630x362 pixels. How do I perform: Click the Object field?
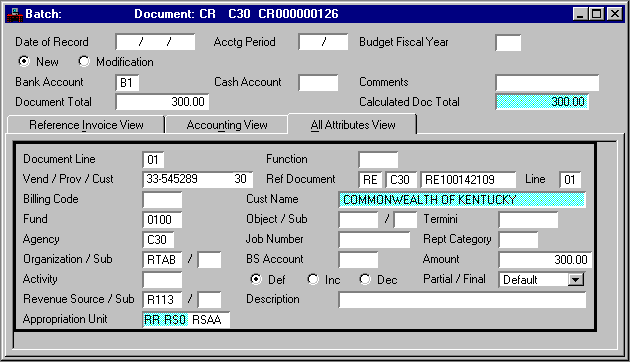pyautogui.click(x=358, y=220)
